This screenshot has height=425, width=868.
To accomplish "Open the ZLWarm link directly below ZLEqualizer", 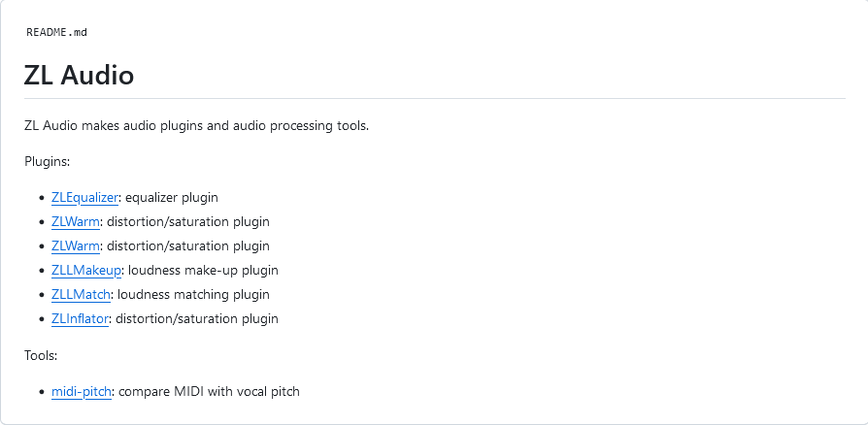I will [x=76, y=222].
